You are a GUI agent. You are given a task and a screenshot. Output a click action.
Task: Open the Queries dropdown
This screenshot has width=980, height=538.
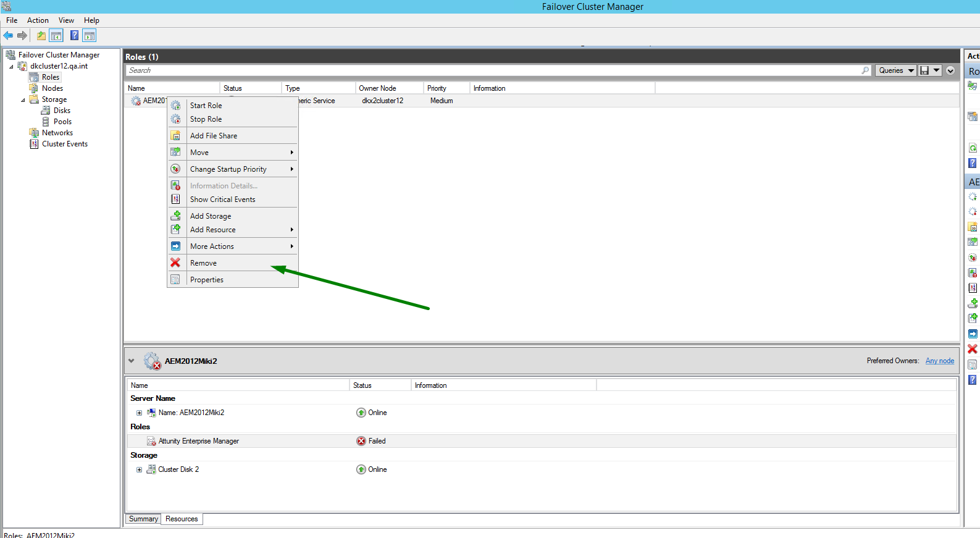[x=895, y=70]
